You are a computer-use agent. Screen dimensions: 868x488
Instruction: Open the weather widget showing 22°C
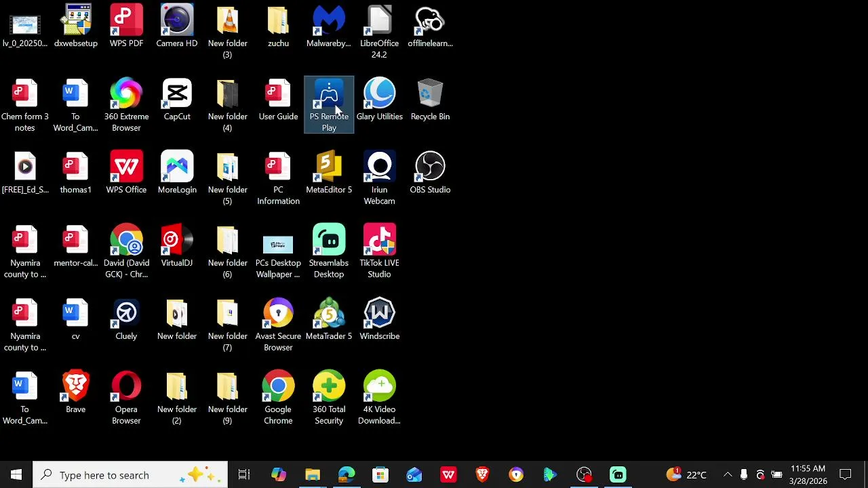pos(686,474)
